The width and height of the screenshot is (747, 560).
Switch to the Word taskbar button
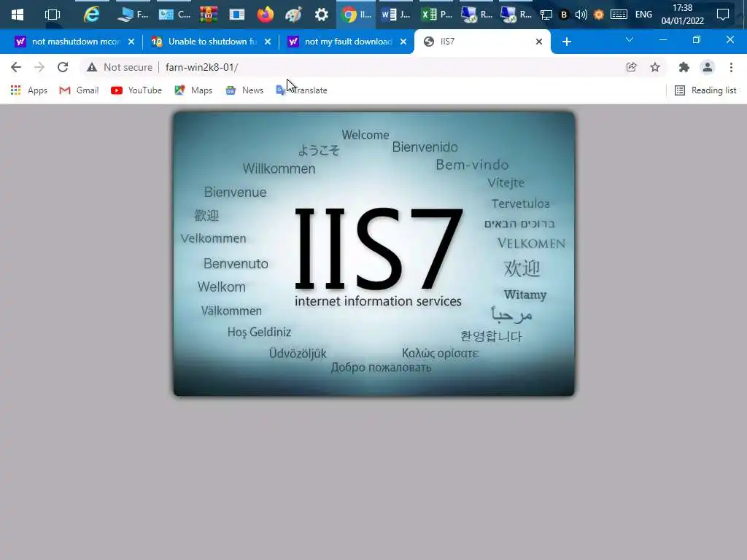point(395,15)
